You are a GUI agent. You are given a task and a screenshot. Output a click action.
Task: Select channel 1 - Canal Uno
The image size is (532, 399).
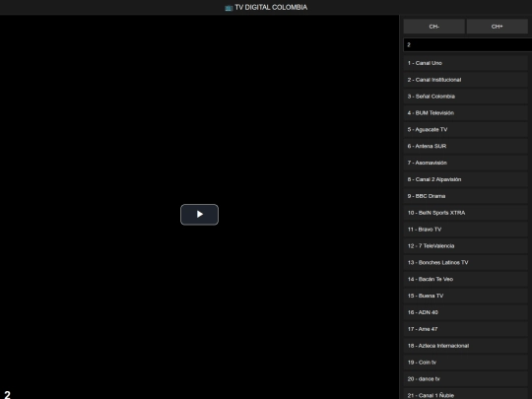pos(465,63)
